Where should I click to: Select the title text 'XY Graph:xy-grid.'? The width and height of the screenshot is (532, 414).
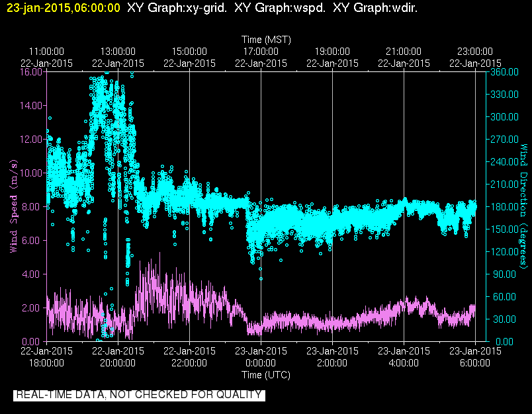pyautogui.click(x=177, y=8)
